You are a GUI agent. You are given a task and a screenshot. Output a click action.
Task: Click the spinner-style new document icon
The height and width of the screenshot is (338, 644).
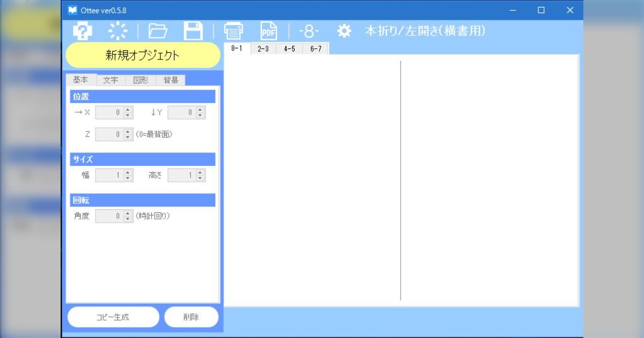[118, 31]
